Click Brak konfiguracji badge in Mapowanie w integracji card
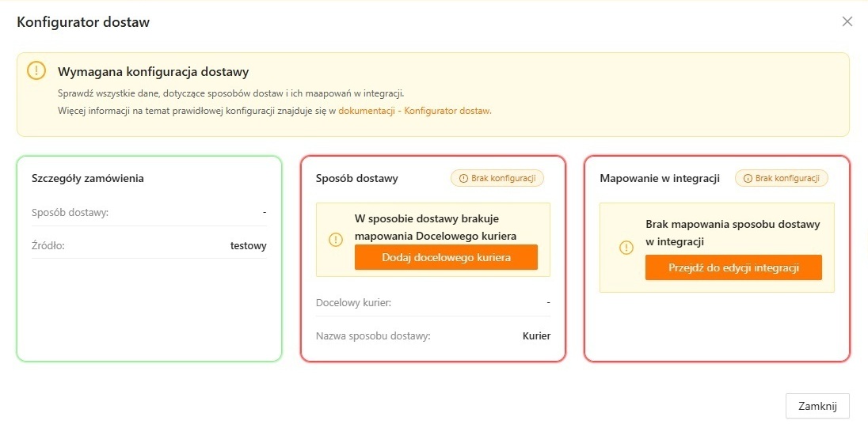This screenshot has width=868, height=432. click(782, 179)
